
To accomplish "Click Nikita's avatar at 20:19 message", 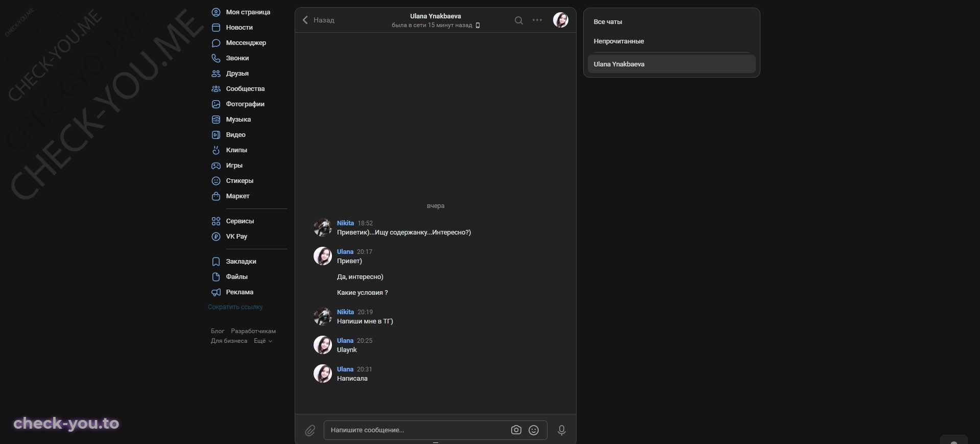I will 323,316.
